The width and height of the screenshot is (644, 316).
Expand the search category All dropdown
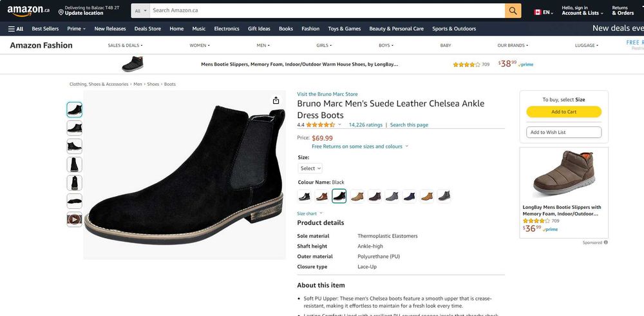point(141,11)
